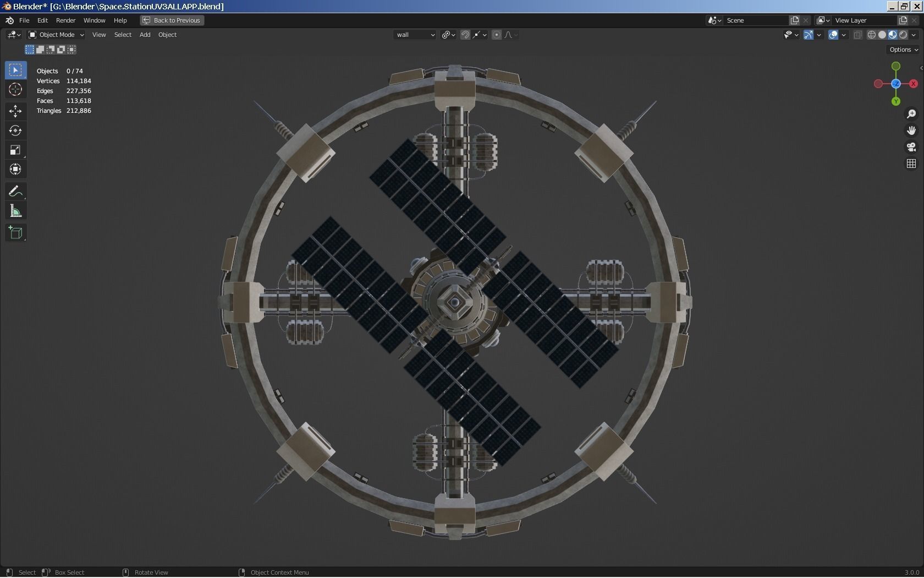Click the blue Z axis gizmo center
This screenshot has width=924, height=578.
[896, 84]
